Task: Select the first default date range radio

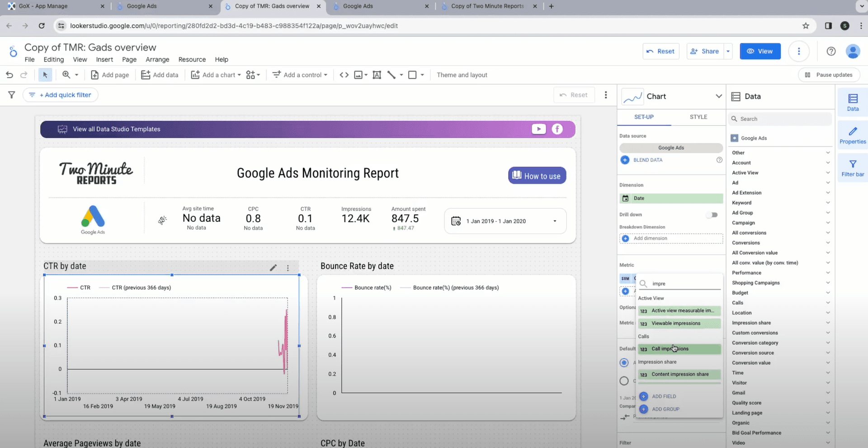Action: pos(624,362)
